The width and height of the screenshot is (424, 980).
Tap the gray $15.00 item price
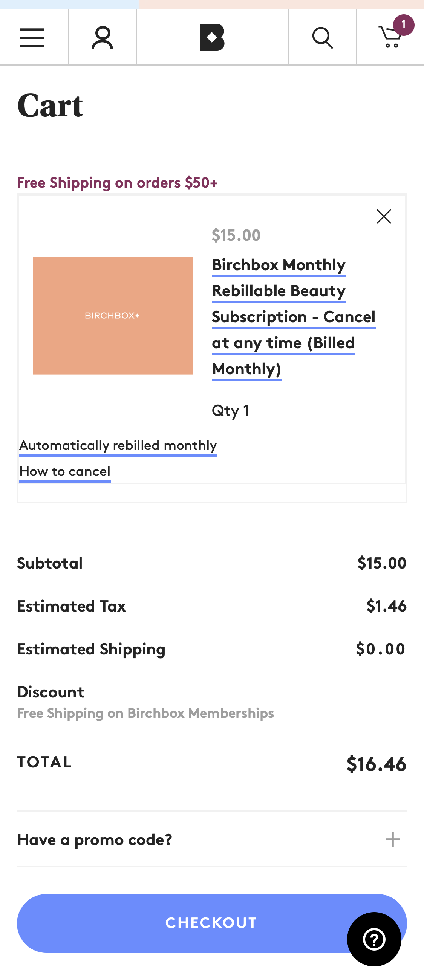(x=236, y=235)
